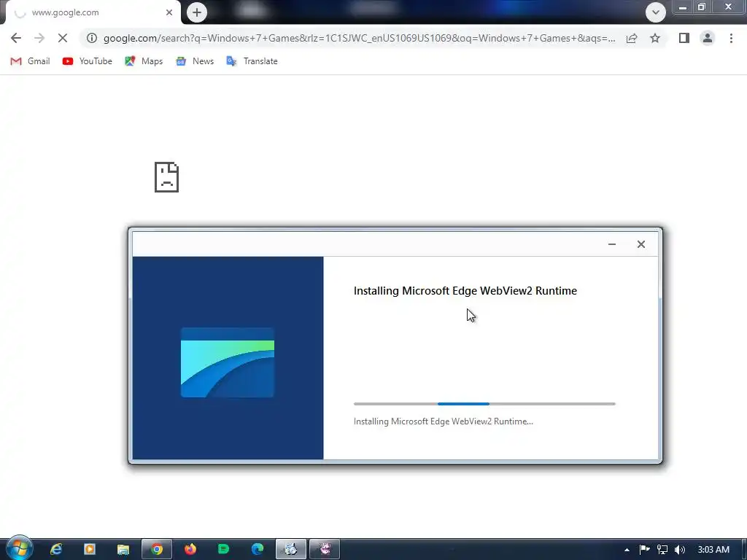Open Action Center flag icon
Image resolution: width=747 pixels, height=560 pixels.
644,550
